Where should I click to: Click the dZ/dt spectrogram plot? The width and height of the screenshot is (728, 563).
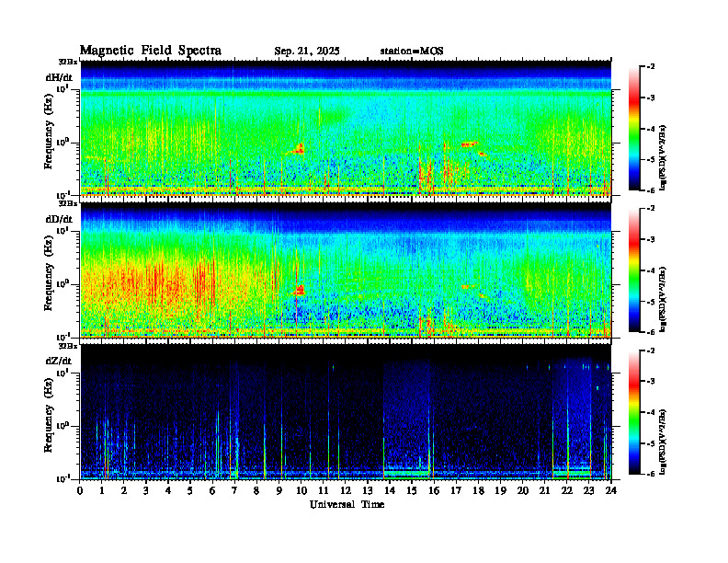(x=346, y=411)
